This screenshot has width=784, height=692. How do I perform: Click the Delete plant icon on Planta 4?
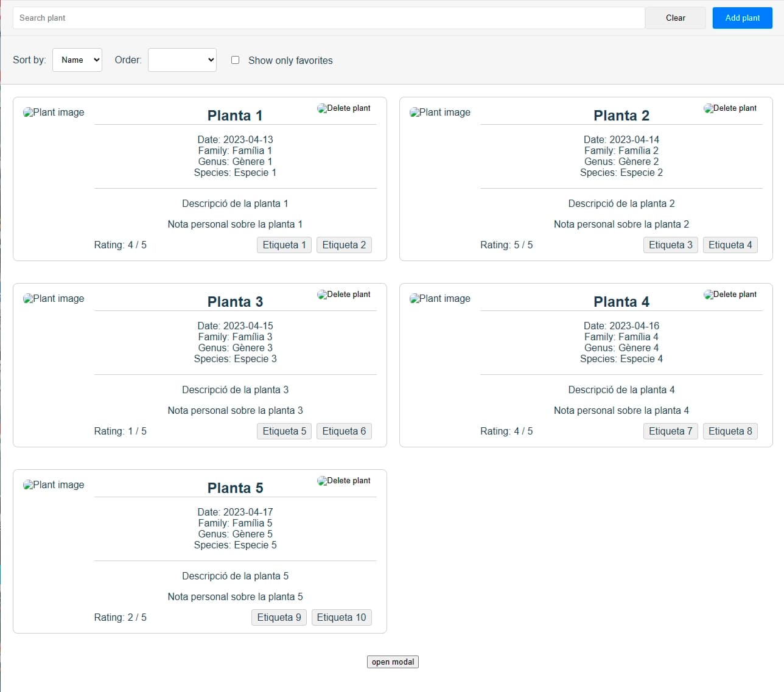click(x=730, y=295)
